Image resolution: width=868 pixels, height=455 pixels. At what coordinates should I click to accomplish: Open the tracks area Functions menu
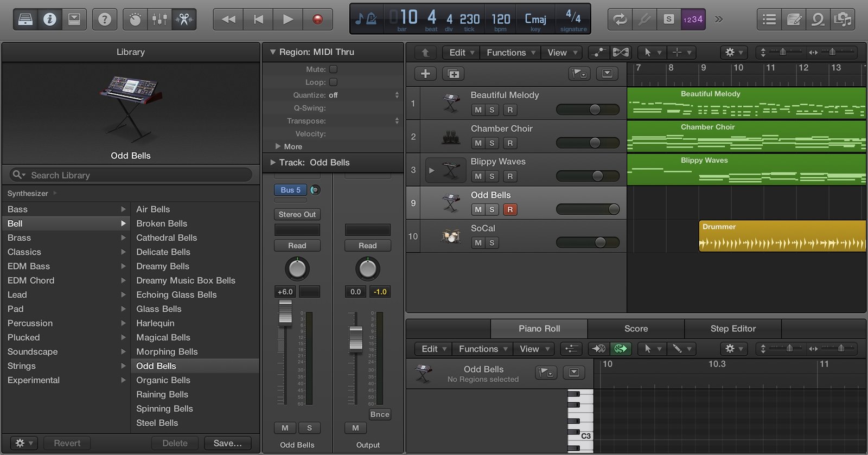[x=511, y=53]
